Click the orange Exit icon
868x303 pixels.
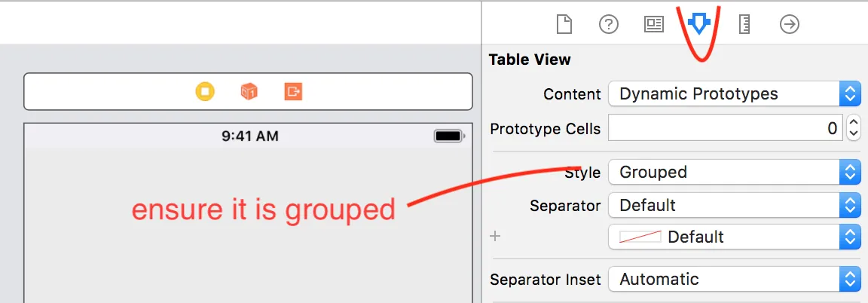click(293, 92)
